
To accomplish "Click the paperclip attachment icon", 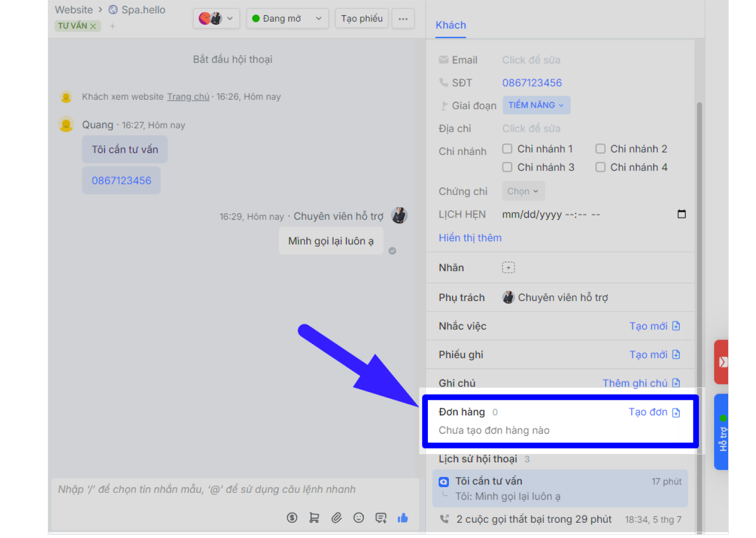I will pyautogui.click(x=337, y=518).
